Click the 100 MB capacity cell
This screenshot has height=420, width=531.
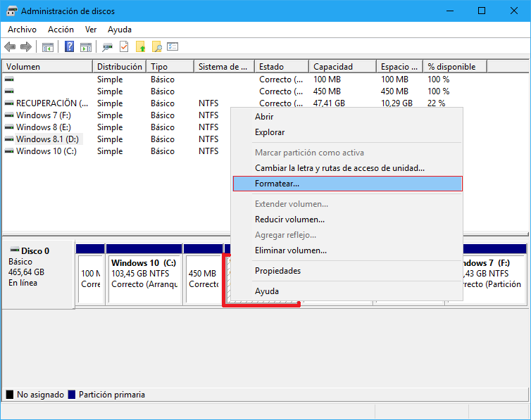pyautogui.click(x=327, y=79)
